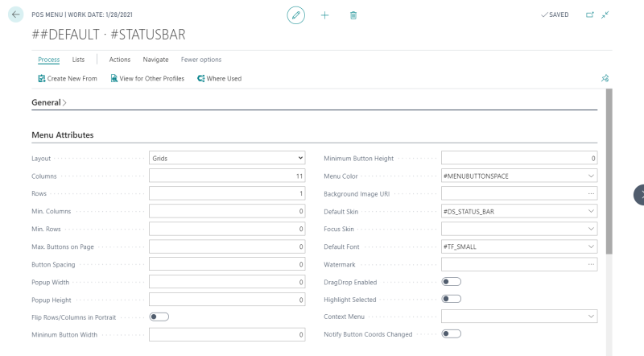
Task: Enable the DragDrop Enabled toggle
Action: pyautogui.click(x=451, y=282)
